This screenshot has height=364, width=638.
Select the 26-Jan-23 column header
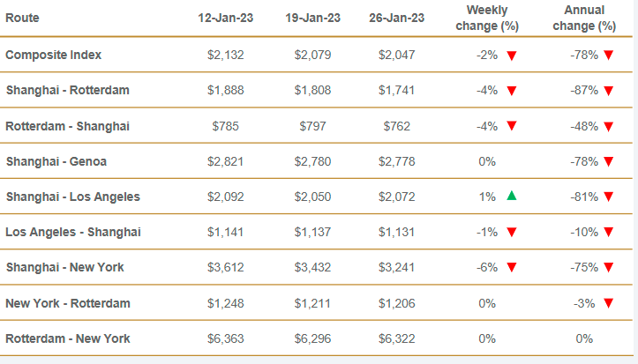point(396,18)
